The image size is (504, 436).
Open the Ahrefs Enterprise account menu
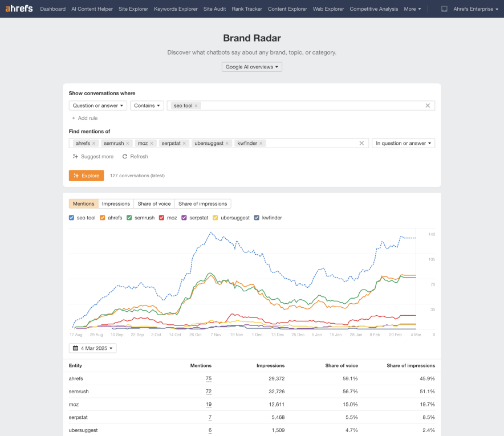click(475, 9)
